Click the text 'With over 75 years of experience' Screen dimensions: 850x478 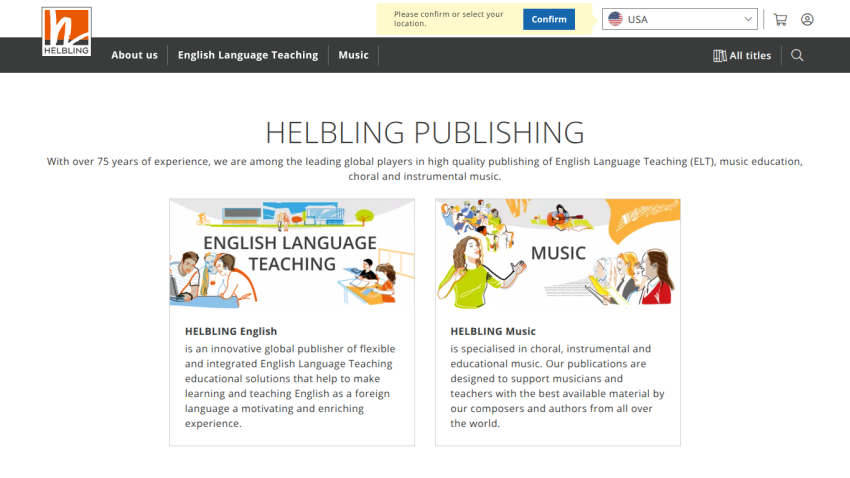pyautogui.click(x=128, y=162)
